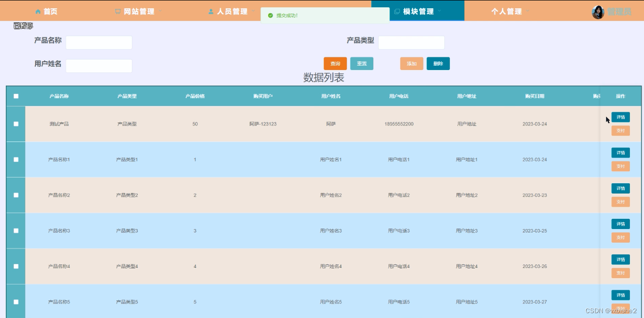Open the 模块管理 menu
Viewport: 644px width, 318px height.
[418, 11]
